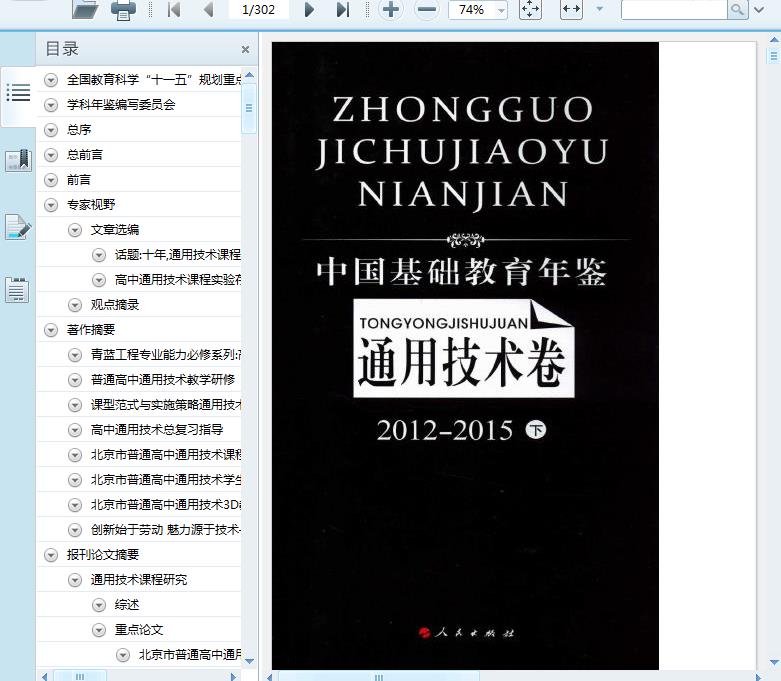Screen dimensions: 781x681
Task: Jump to the last page
Action: [343, 9]
